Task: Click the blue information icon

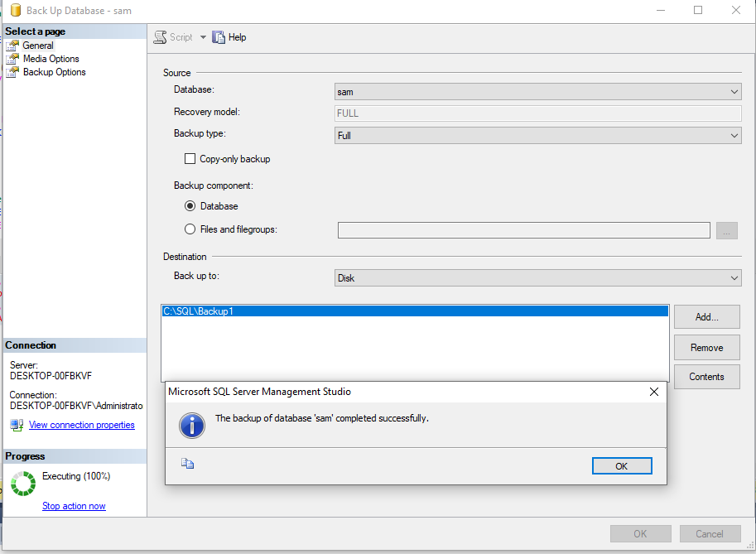Action: coord(192,426)
